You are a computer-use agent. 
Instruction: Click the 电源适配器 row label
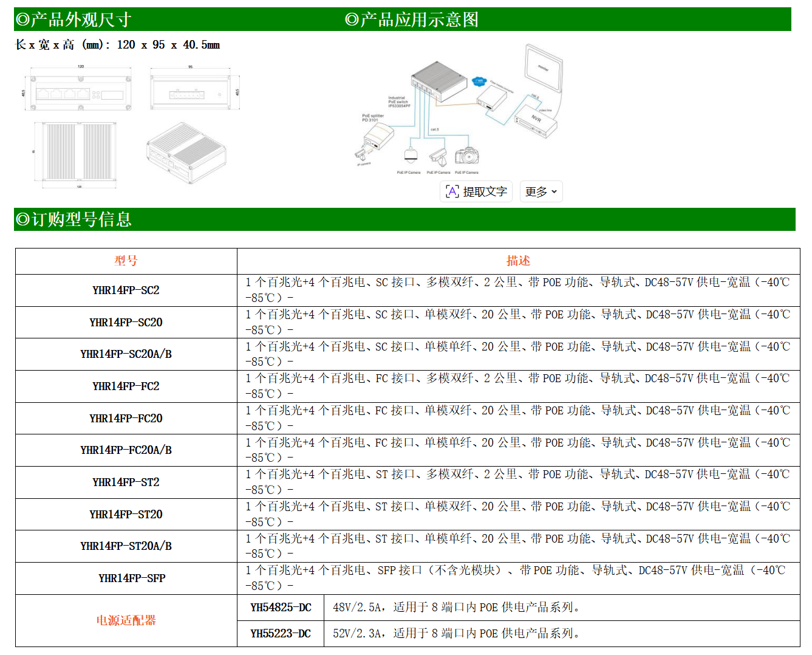[126, 620]
